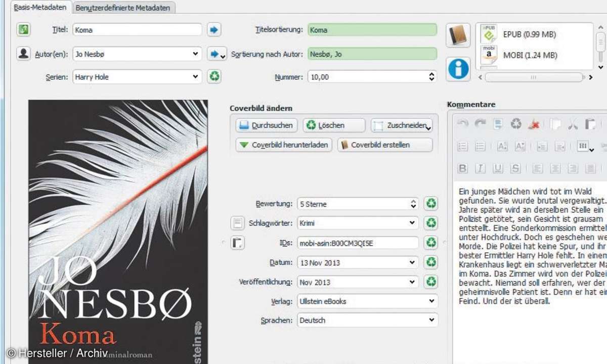Viewport: 607px width, 364px height.
Task: Open the Veröffentlichung date dropdown
Action: click(x=413, y=282)
